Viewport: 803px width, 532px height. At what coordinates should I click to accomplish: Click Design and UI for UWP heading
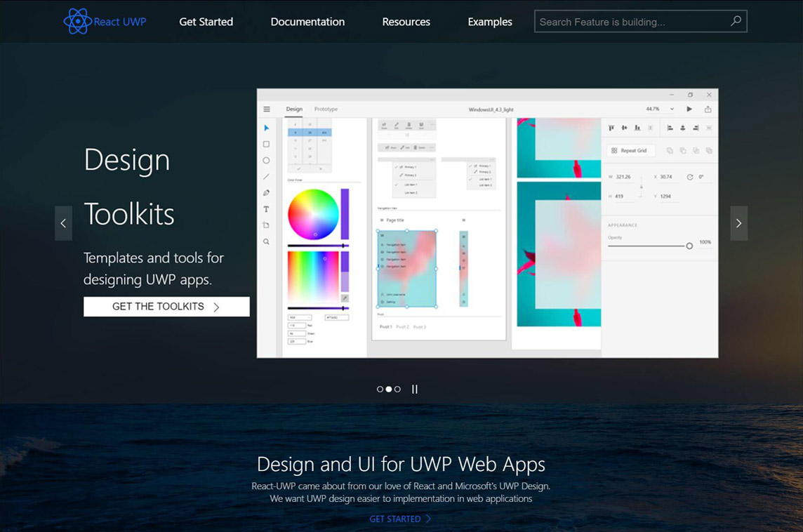tap(401, 465)
